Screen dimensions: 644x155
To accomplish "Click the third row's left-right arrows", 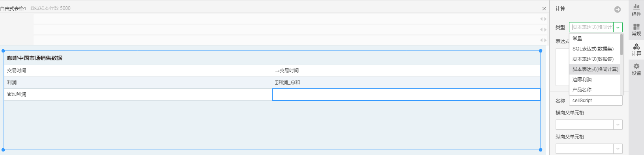I will coord(543,40).
